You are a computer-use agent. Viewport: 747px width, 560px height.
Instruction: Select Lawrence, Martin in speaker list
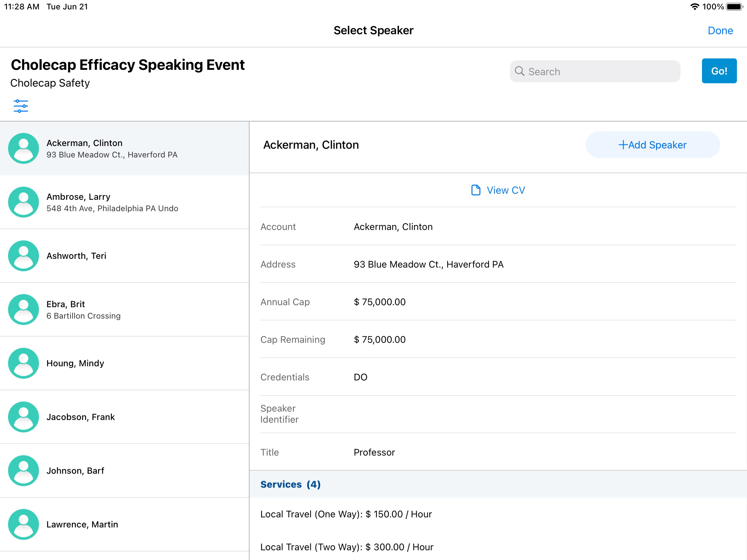coord(82,524)
